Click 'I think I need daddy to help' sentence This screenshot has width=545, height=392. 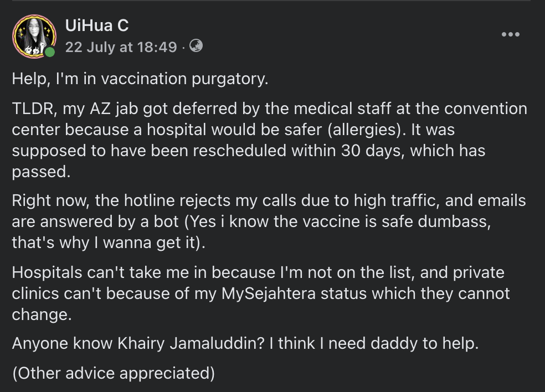[374, 343]
